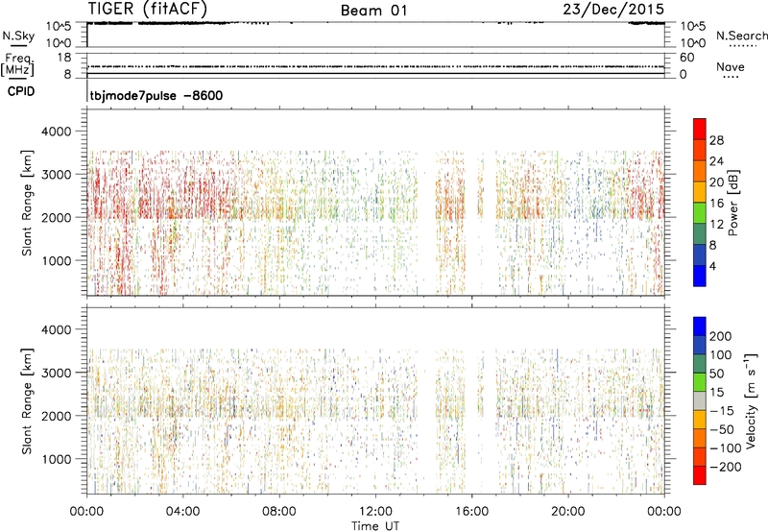
Task: Select the 16 value on the power colorbar
Action: click(x=716, y=204)
